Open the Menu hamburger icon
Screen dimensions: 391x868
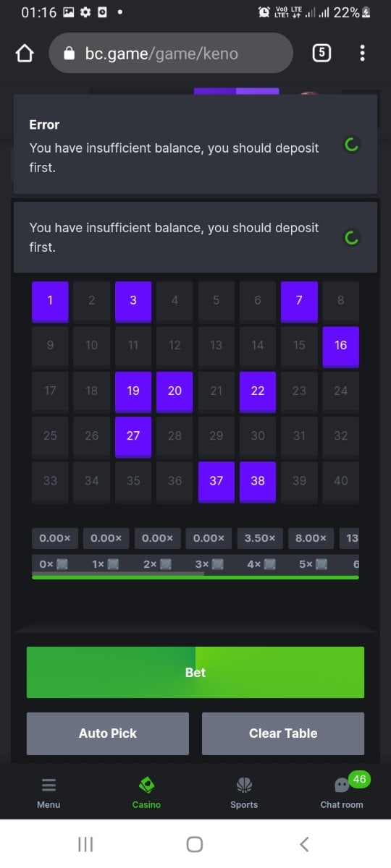click(49, 785)
